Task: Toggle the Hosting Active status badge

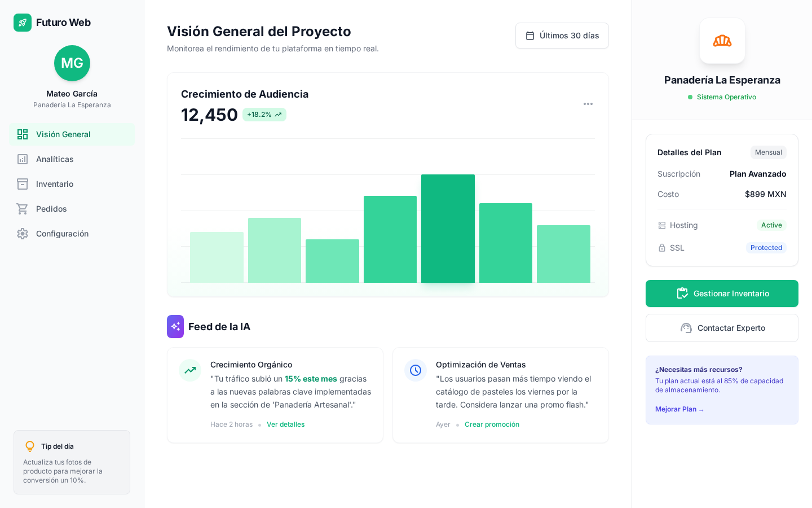Action: coord(771,225)
